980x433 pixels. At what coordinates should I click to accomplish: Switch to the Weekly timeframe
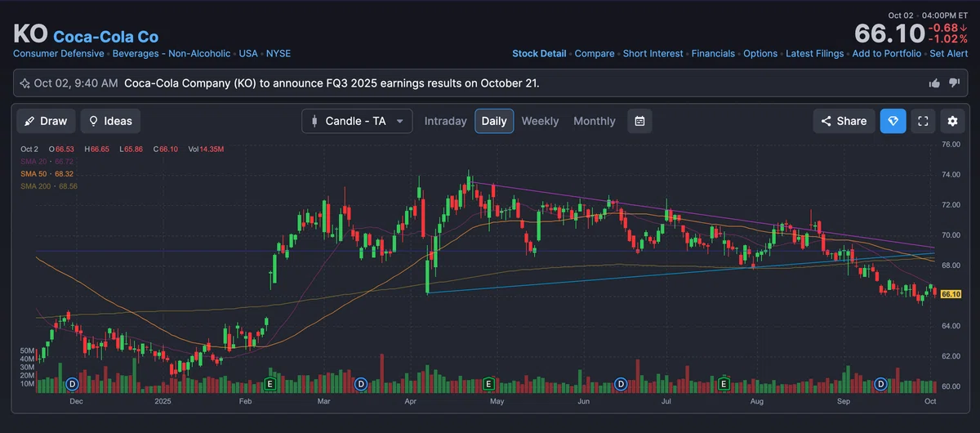(540, 121)
